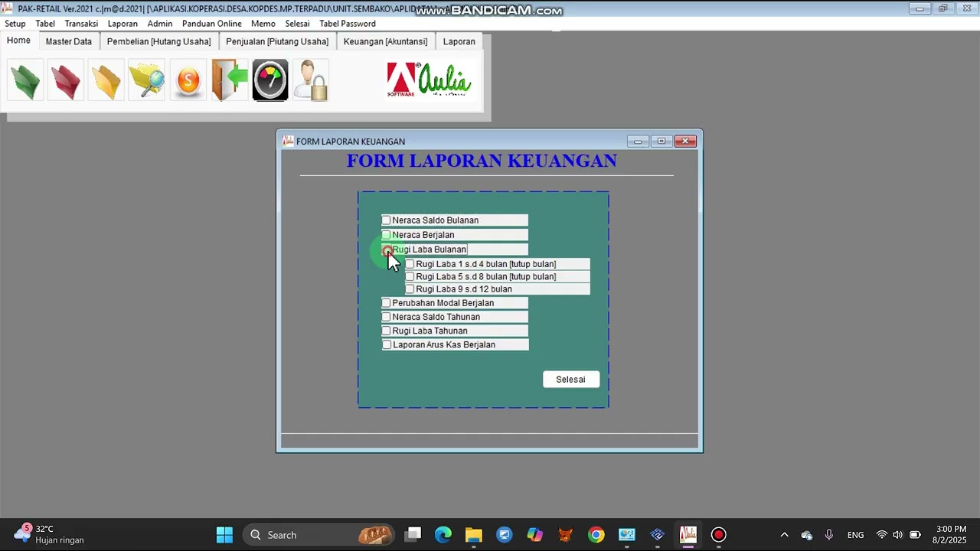Check Neraca Berjalan checkbox
980x551 pixels.
pyautogui.click(x=386, y=235)
